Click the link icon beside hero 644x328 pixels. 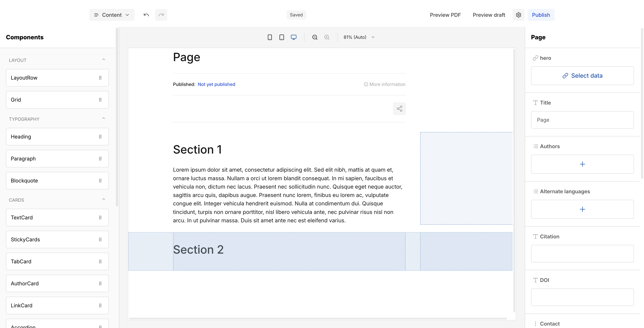pyautogui.click(x=535, y=58)
